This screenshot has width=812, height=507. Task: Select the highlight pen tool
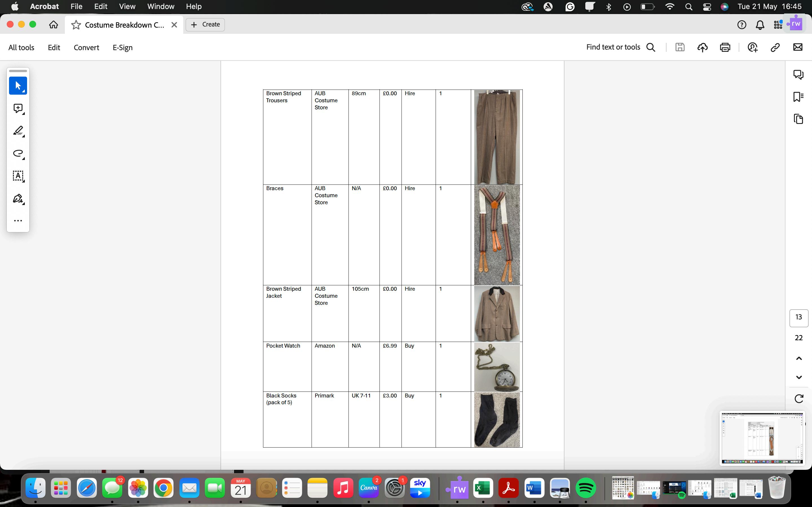[x=18, y=131]
